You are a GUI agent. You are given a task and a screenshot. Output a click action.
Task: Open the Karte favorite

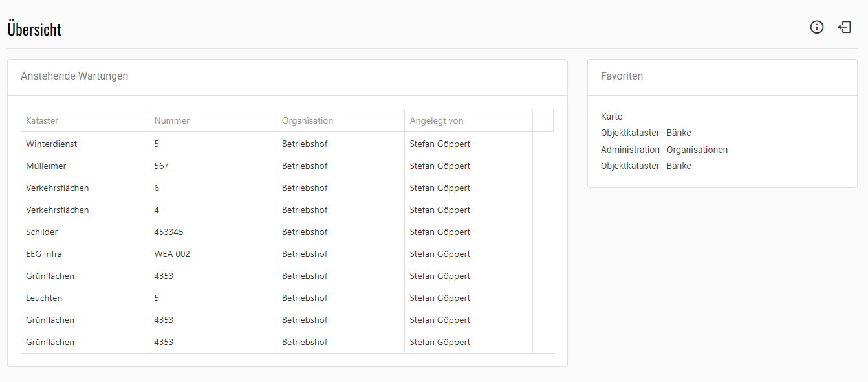click(x=611, y=117)
